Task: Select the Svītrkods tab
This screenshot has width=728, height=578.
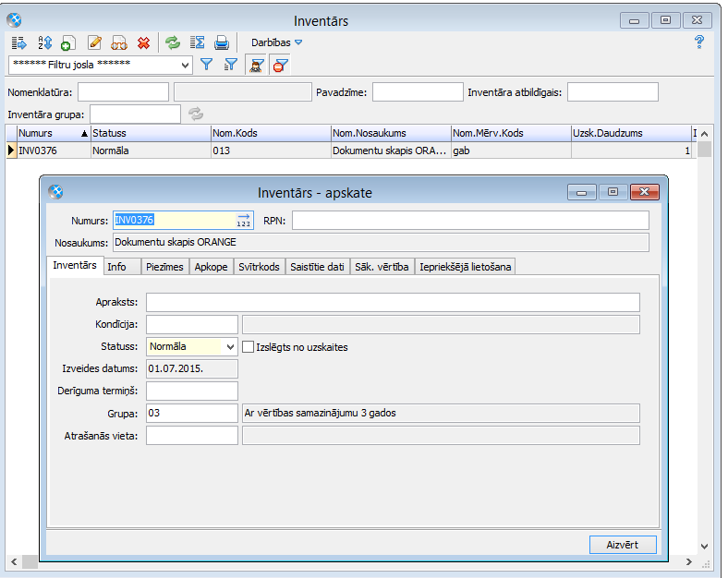Action: pyautogui.click(x=259, y=267)
